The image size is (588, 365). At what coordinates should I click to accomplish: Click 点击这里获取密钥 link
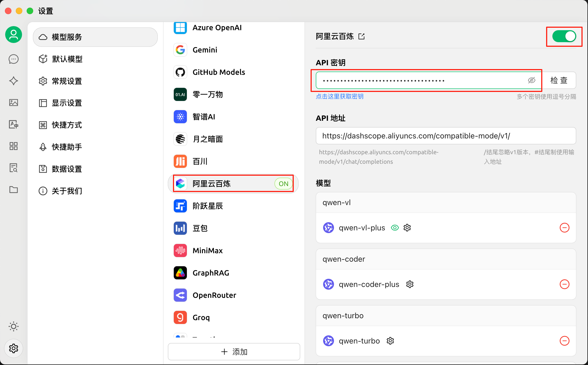pos(339,97)
